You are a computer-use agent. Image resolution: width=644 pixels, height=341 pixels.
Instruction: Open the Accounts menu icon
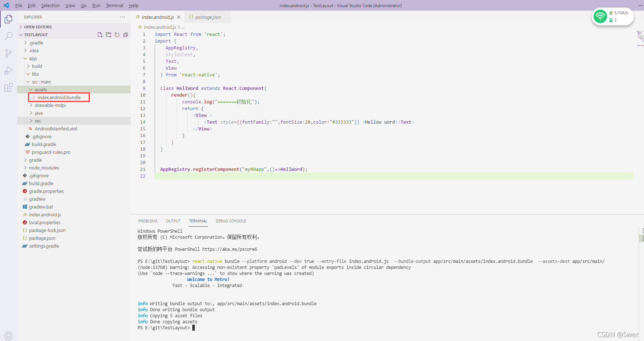click(x=9, y=336)
